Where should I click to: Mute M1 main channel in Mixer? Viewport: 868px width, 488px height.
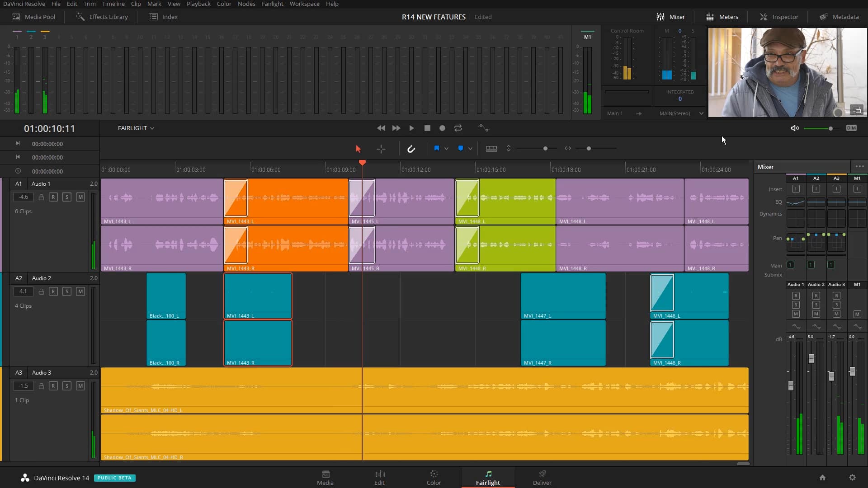point(857,314)
